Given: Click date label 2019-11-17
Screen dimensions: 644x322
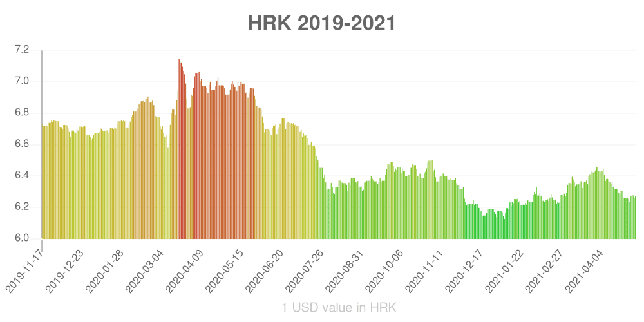Looking at the screenshot, I should [x=24, y=272].
